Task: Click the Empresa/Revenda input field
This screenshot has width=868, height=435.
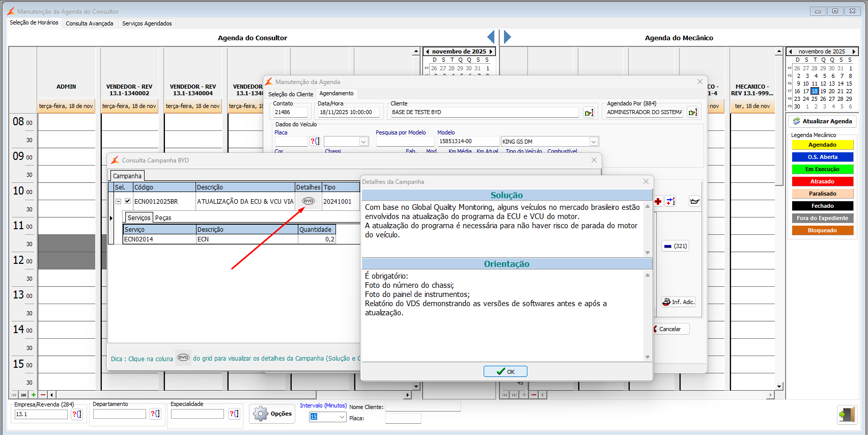Action: (x=41, y=414)
